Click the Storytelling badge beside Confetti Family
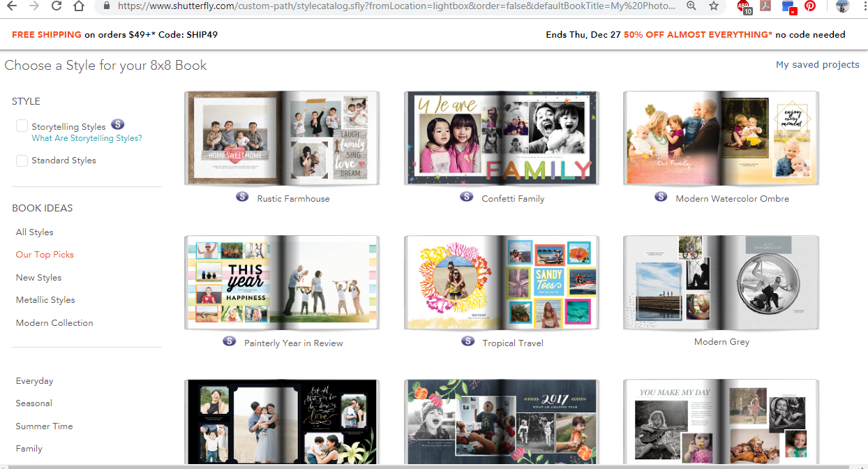This screenshot has width=868, height=469. point(466,197)
